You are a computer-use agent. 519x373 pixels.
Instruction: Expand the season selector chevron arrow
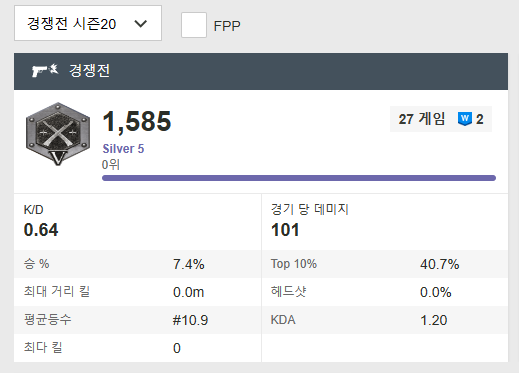[x=140, y=24]
